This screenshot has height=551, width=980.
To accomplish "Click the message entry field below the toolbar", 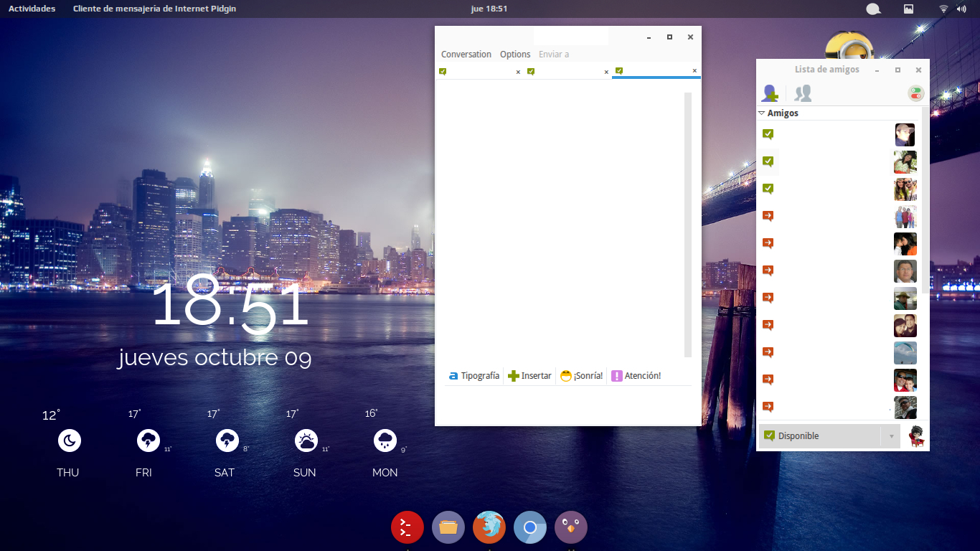I will (x=568, y=404).
